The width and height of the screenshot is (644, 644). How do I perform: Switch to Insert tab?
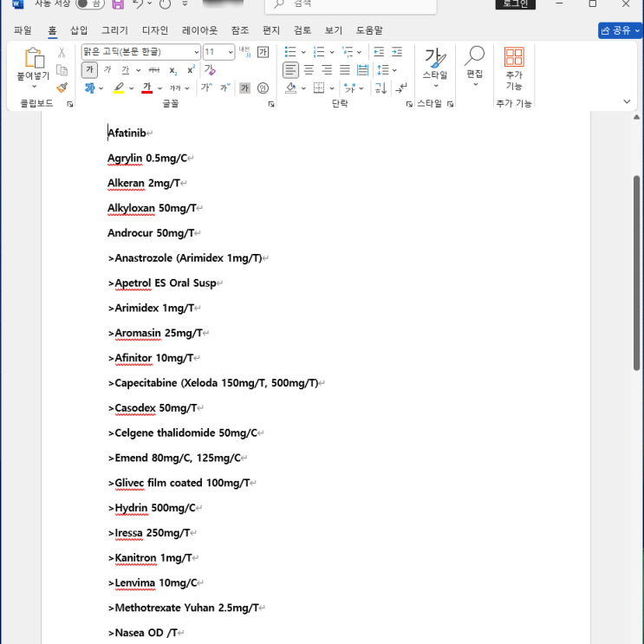pos(79,30)
